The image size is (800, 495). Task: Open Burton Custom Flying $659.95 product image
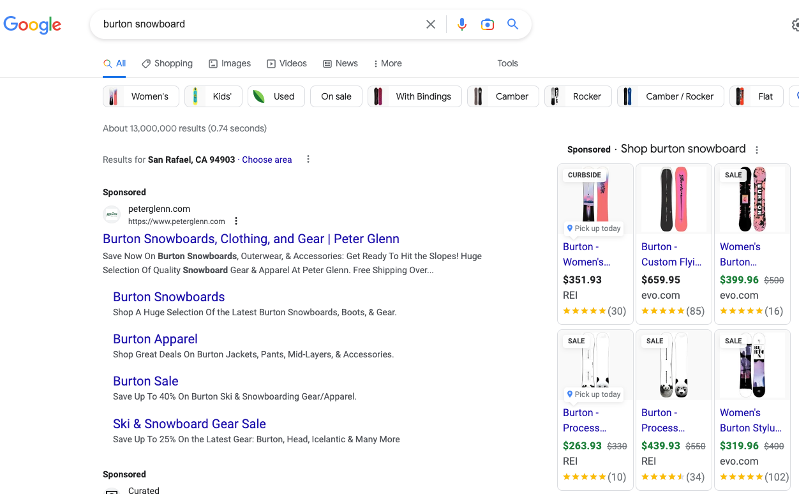click(x=674, y=200)
